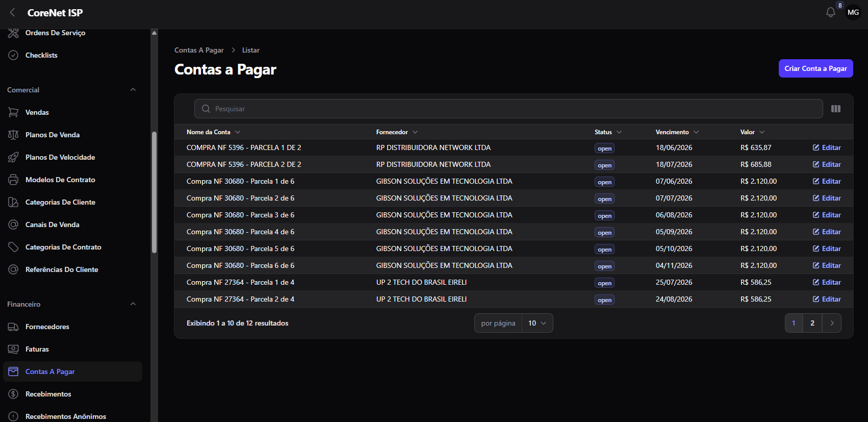The height and width of the screenshot is (422, 868).
Task: Click edit pencil icon for Parcela 2 de 4
Action: [x=816, y=299]
